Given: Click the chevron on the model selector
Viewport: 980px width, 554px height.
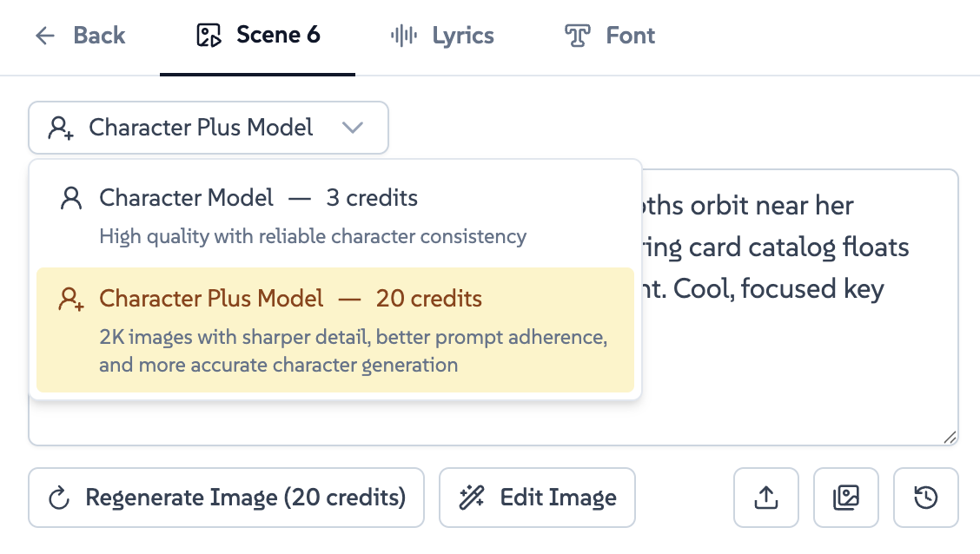Looking at the screenshot, I should [354, 127].
